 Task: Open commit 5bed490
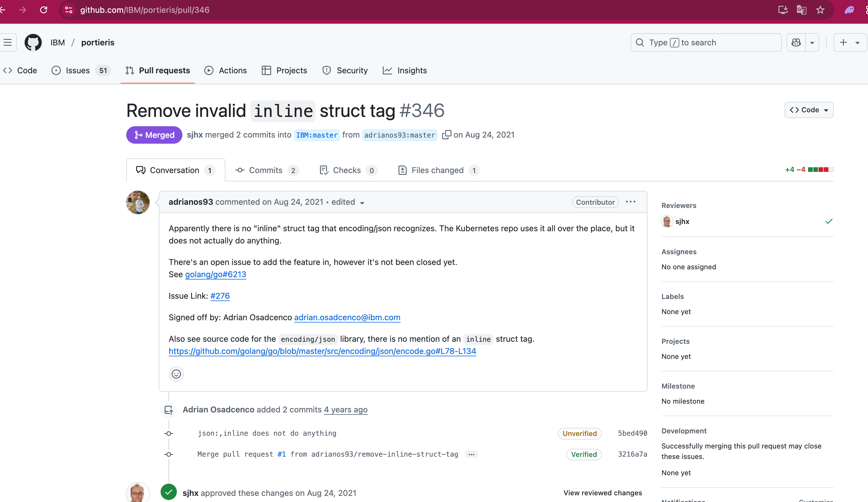click(x=632, y=433)
